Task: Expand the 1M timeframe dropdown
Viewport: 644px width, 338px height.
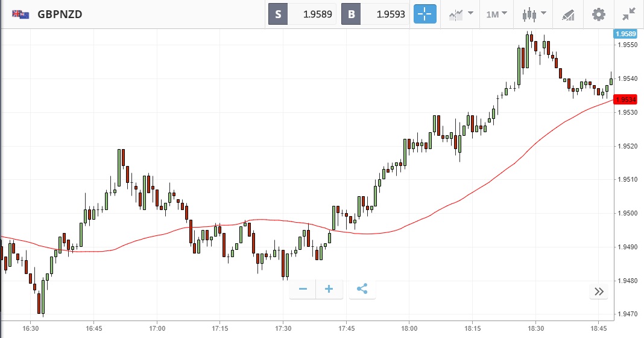Action: (x=497, y=14)
